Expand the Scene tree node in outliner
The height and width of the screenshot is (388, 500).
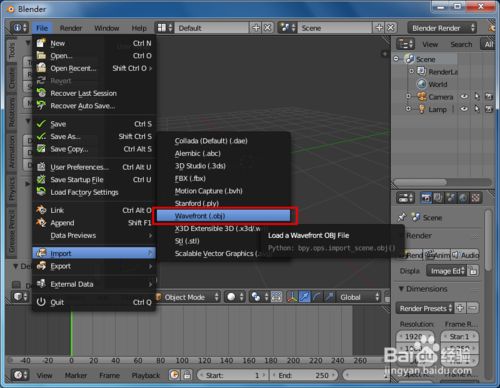point(396,59)
